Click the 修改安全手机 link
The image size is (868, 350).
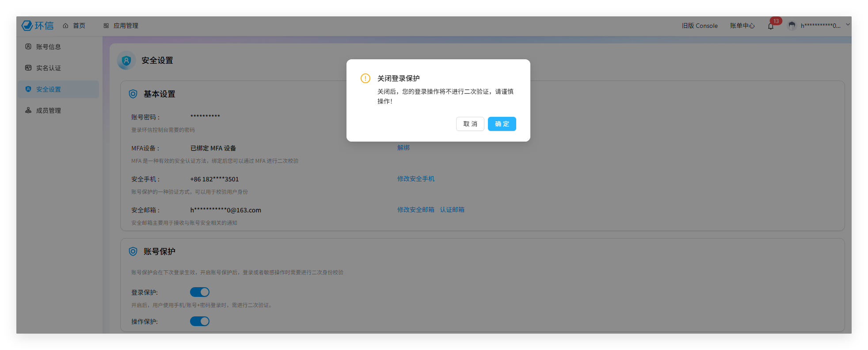pos(415,179)
